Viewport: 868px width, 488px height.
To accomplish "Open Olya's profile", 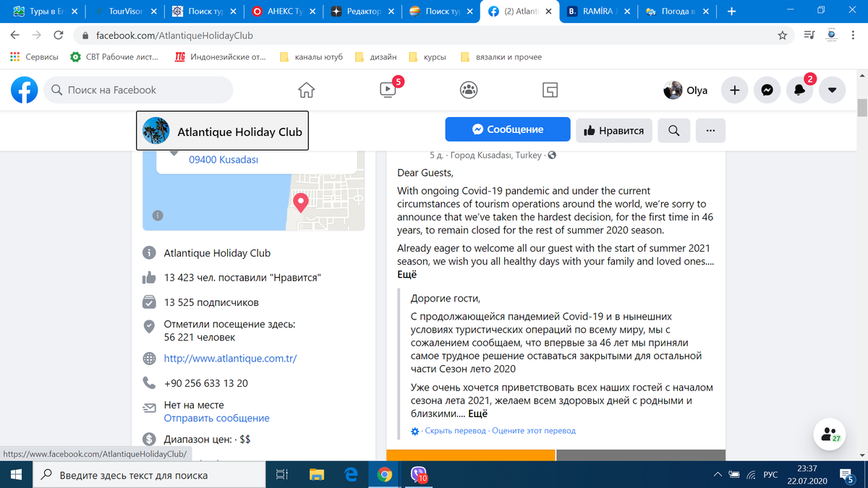I will [686, 90].
